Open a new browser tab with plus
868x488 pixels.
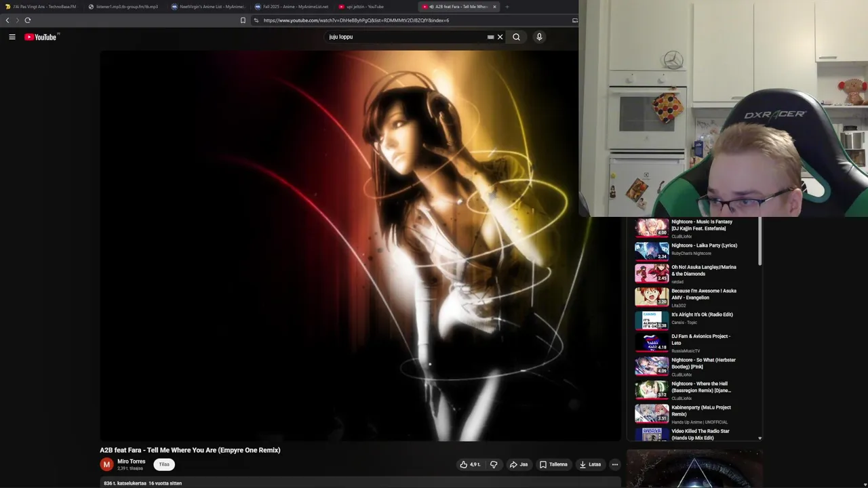[507, 7]
